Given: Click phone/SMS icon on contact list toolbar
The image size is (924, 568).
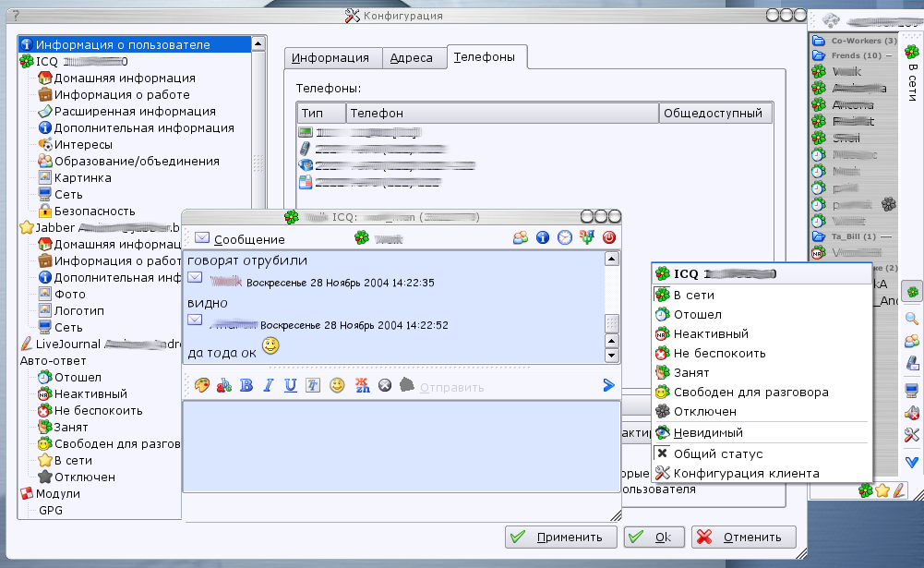Looking at the screenshot, I should pyautogui.click(x=912, y=363).
